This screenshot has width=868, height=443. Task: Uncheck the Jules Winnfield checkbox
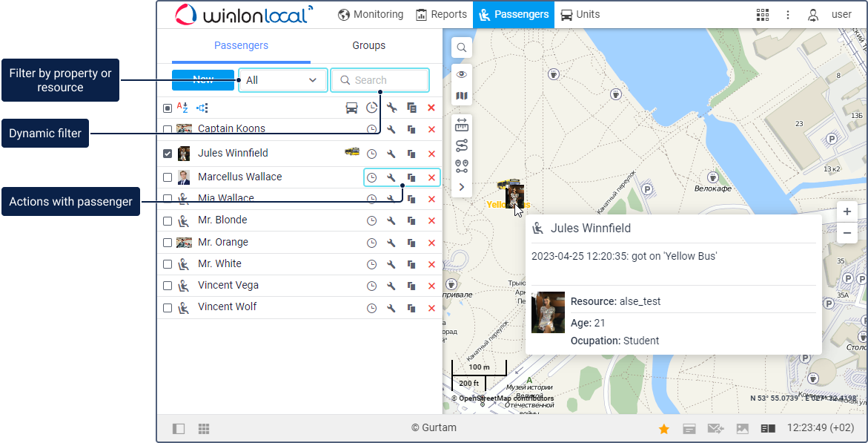168,154
